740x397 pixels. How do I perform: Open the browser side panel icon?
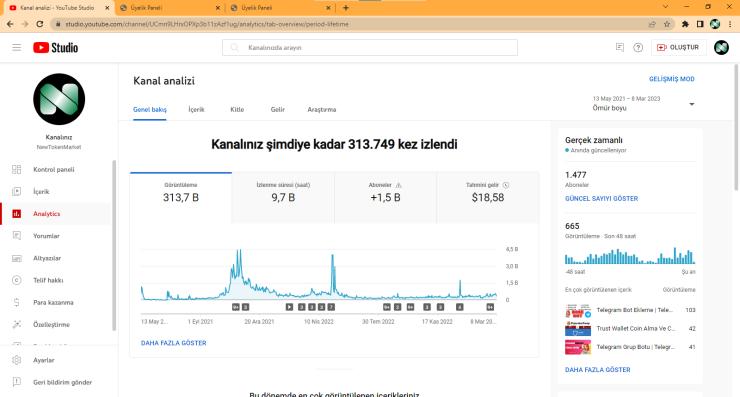pos(700,24)
